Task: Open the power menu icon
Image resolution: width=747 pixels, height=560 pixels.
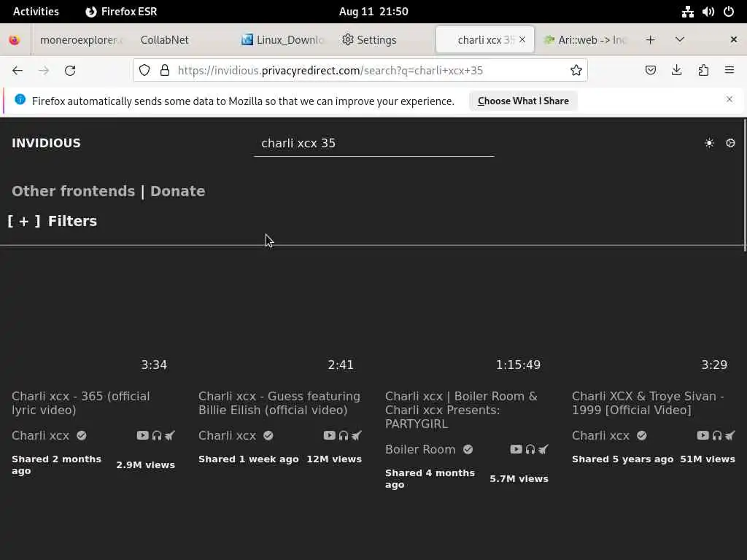Action: click(729, 12)
